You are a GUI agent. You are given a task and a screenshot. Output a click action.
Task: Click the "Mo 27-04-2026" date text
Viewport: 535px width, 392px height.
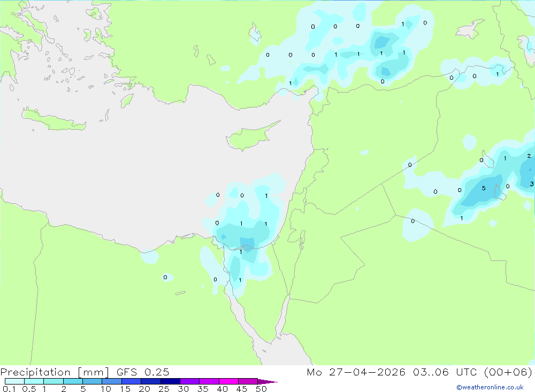[x=356, y=372]
